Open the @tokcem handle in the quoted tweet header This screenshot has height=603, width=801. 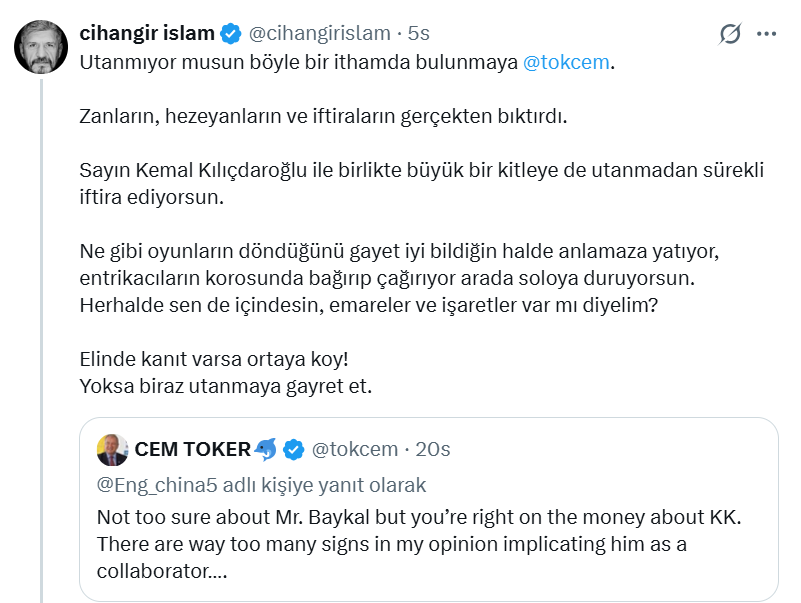(x=354, y=450)
